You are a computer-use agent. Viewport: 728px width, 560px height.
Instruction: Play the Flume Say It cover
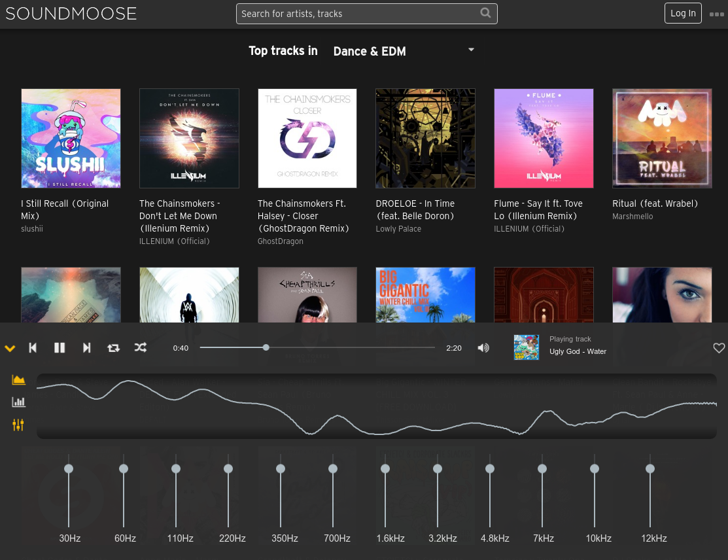coord(544,139)
